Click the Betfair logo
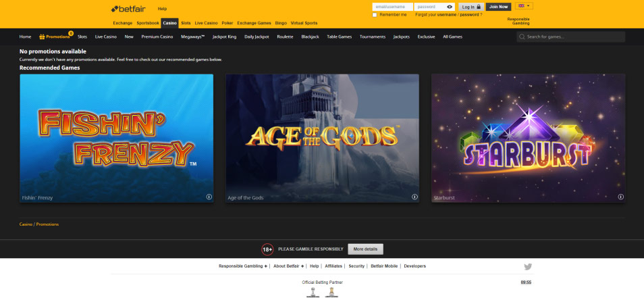Viewport: 644px width, 298px height. coord(128,9)
